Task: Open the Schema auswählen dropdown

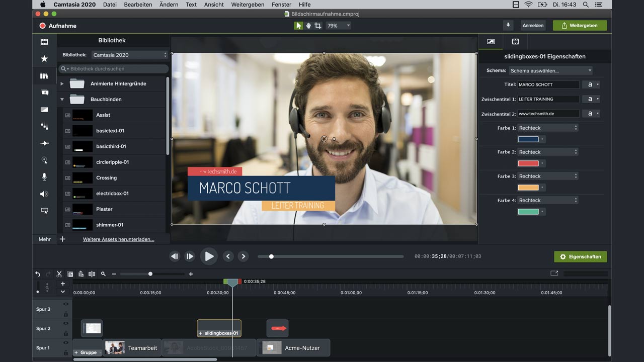Action: tap(550, 70)
